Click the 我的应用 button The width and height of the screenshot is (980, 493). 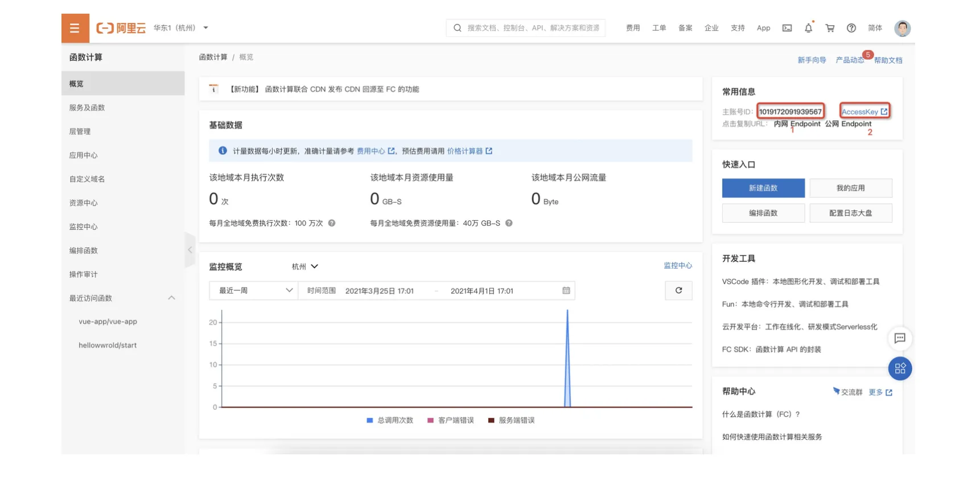[x=851, y=188]
